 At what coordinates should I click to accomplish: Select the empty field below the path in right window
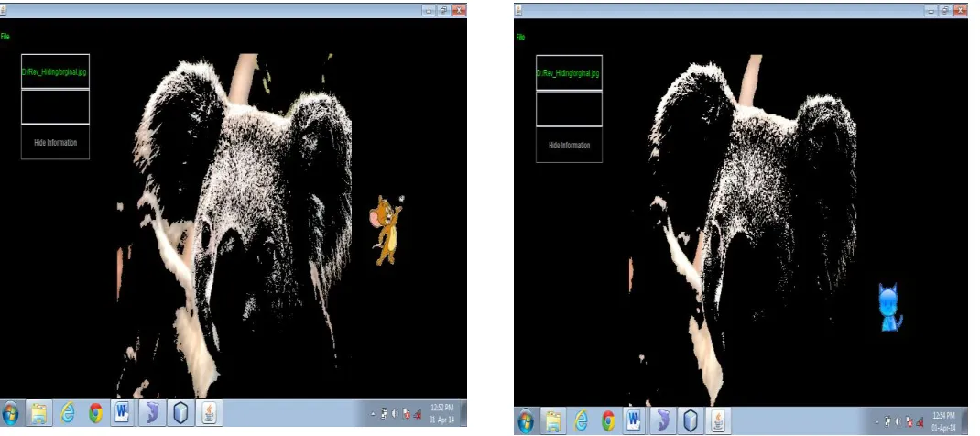[569, 109]
